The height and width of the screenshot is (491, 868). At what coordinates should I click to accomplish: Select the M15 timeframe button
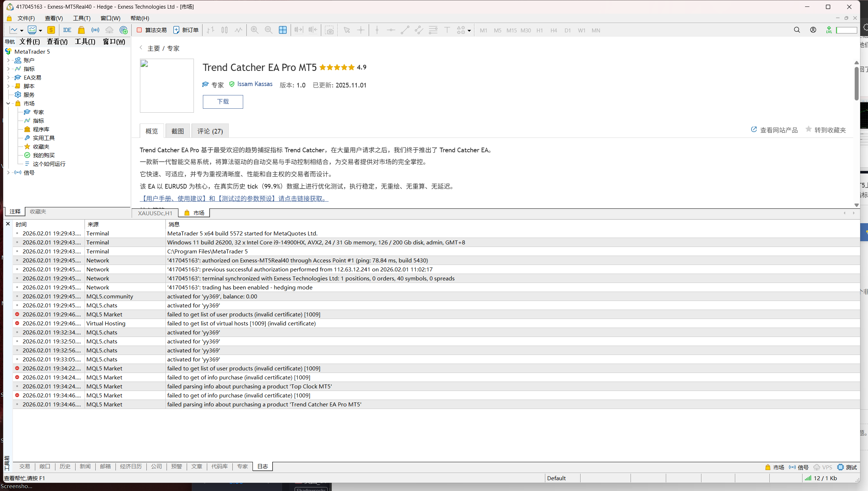[511, 31]
